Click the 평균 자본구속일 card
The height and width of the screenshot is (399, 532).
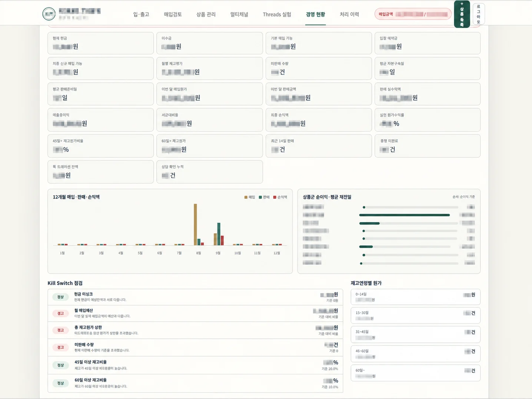tap(428, 68)
